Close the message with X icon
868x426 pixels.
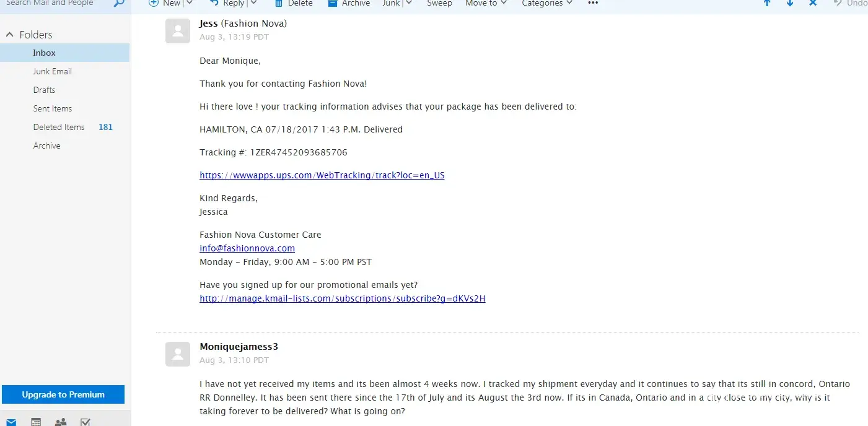pyautogui.click(x=813, y=4)
